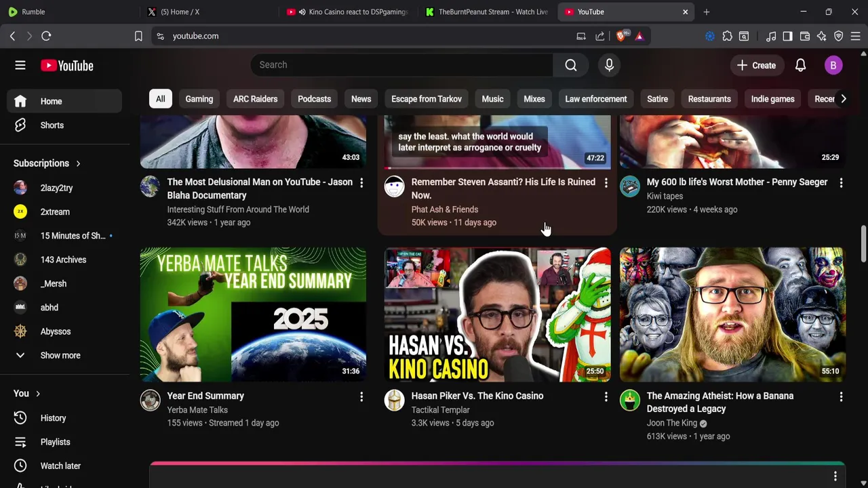Bookmark this page using bookmark icon
Image resolution: width=868 pixels, height=488 pixels.
[x=138, y=36]
